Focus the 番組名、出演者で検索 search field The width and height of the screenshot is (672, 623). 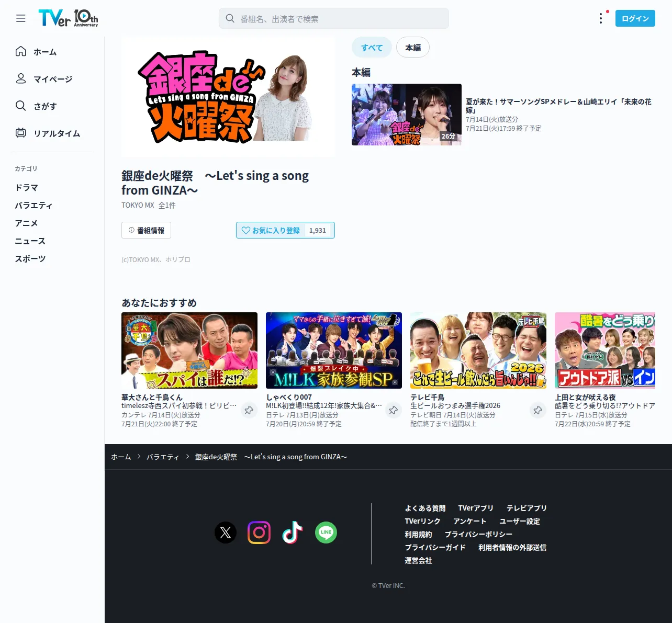point(334,18)
